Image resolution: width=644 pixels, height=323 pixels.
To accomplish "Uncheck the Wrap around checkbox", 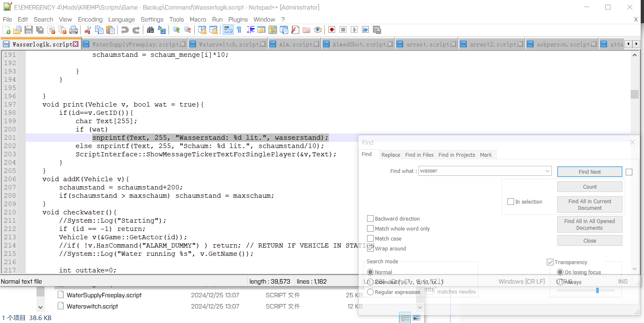I will 370,248.
